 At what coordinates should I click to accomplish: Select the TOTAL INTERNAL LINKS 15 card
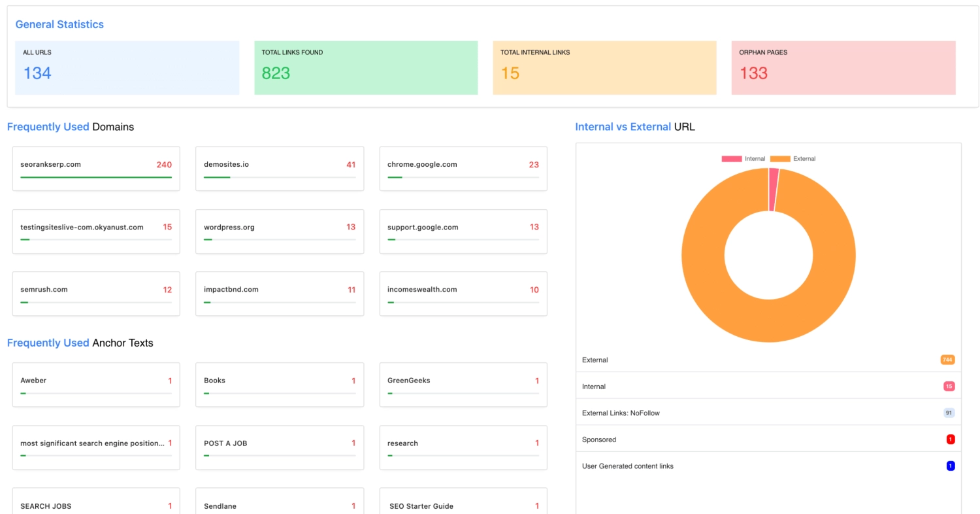(x=604, y=68)
